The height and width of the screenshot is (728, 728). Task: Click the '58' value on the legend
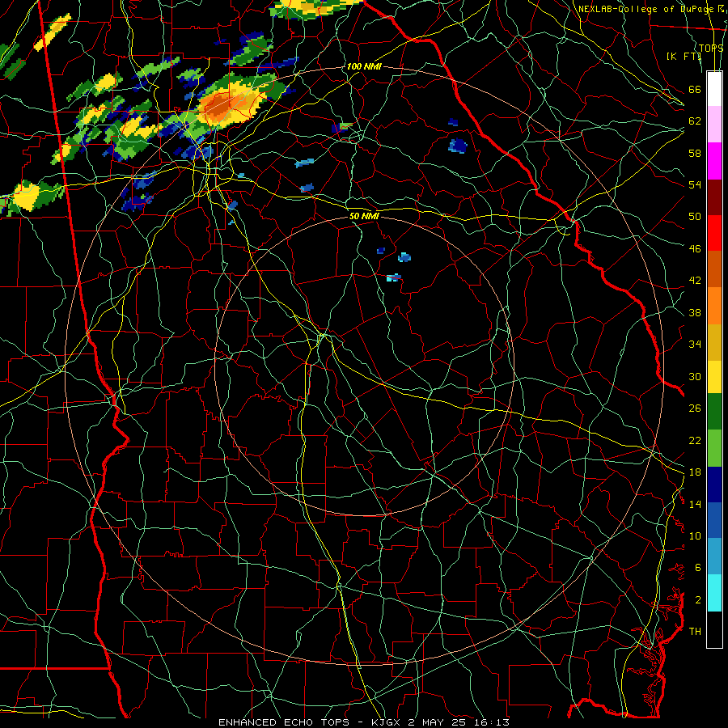(x=695, y=153)
